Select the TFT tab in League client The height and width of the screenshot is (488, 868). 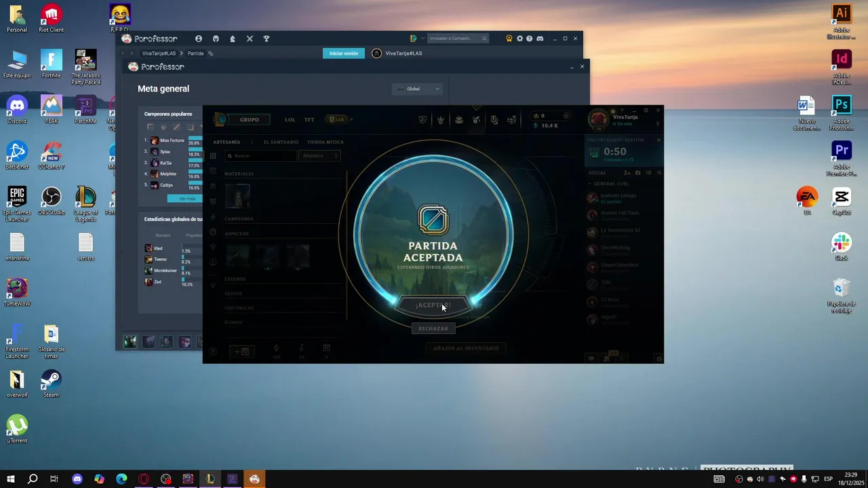pyautogui.click(x=309, y=120)
